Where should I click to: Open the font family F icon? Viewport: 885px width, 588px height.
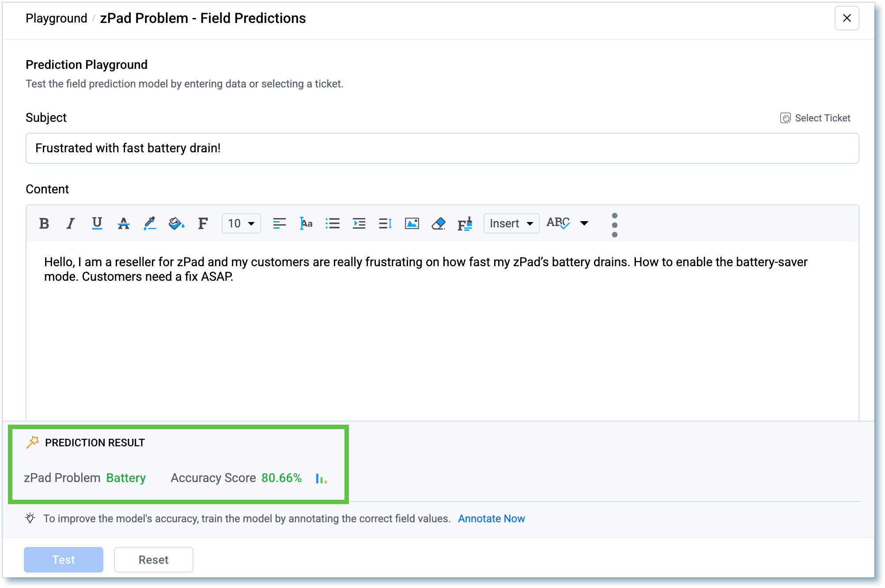(x=203, y=223)
